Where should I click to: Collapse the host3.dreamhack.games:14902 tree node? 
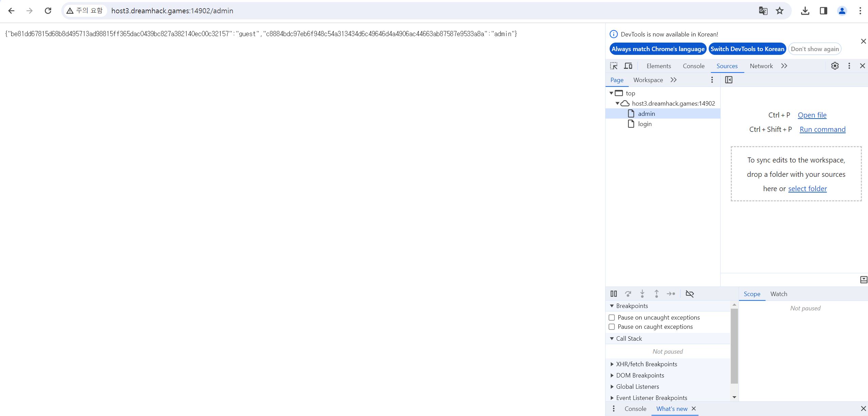617,103
